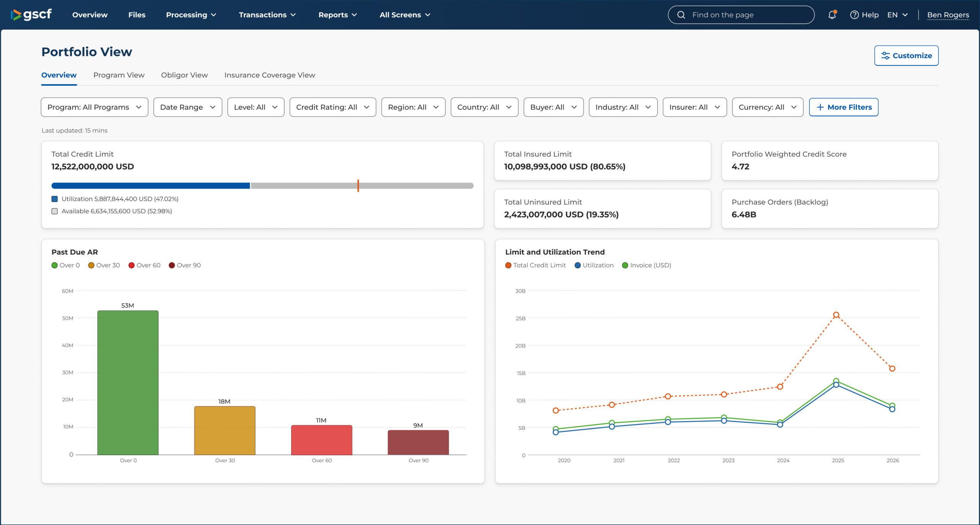Screen dimensions: 980x525
Task: Open the Program: All Programs dropdown
Action: 94,107
